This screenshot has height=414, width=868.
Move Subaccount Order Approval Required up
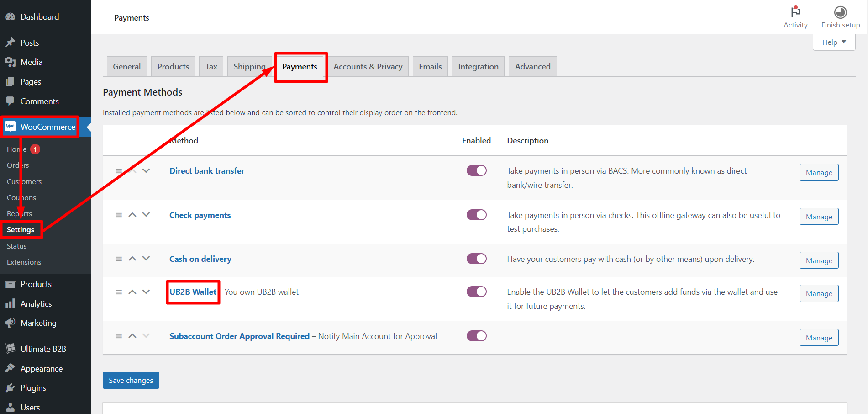click(132, 336)
